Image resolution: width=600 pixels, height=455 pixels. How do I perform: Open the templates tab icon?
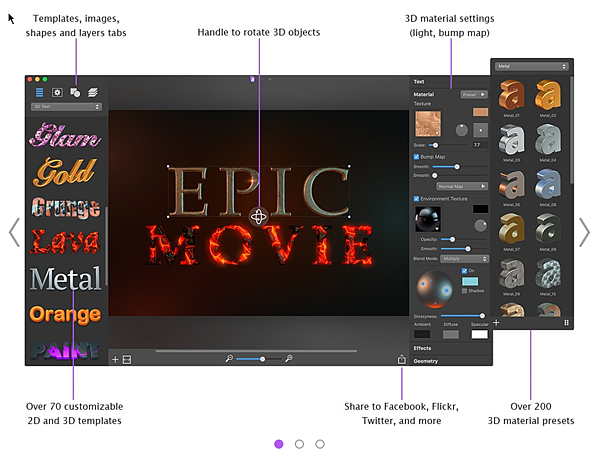click(39, 92)
